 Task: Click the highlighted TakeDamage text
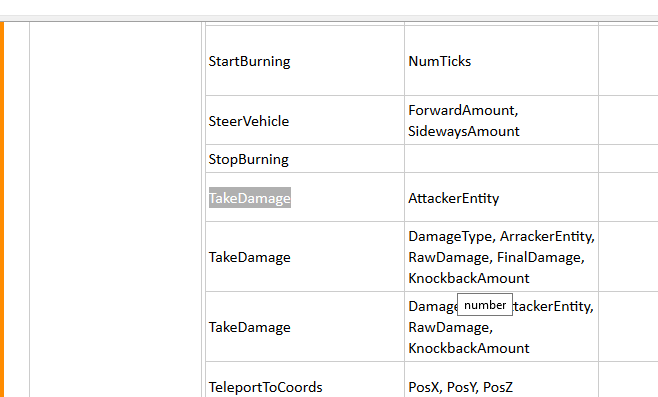(250, 198)
